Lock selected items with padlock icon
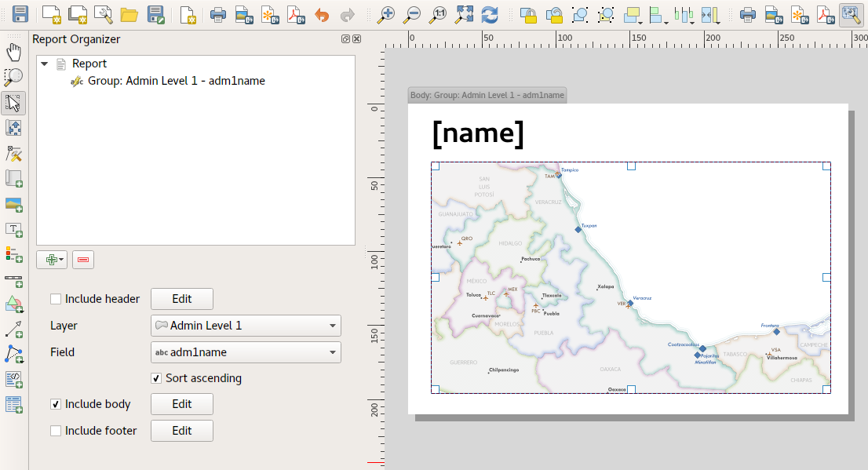 coord(529,14)
